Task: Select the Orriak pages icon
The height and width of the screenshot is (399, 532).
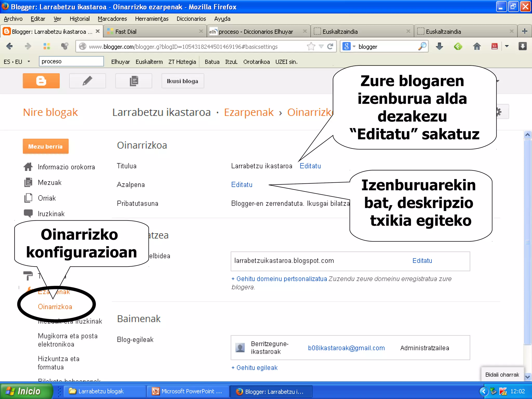Action: point(28,198)
